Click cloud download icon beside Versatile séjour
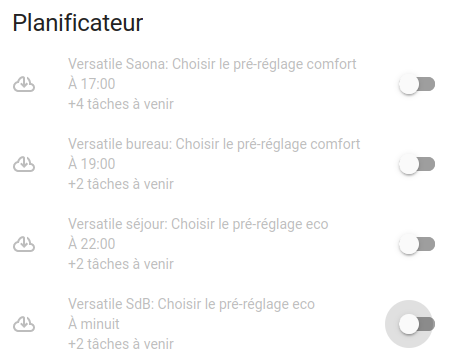Image resolution: width=454 pixels, height=361 pixels. 24,244
